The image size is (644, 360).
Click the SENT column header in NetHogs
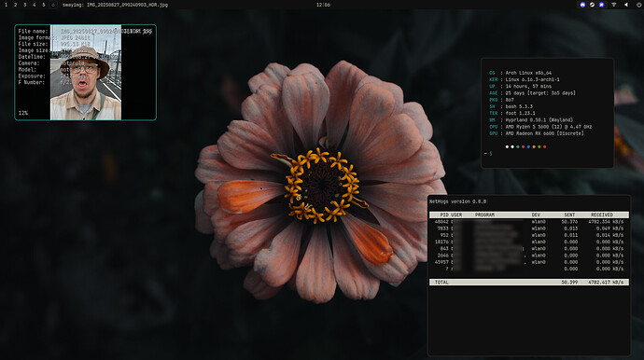coord(569,215)
